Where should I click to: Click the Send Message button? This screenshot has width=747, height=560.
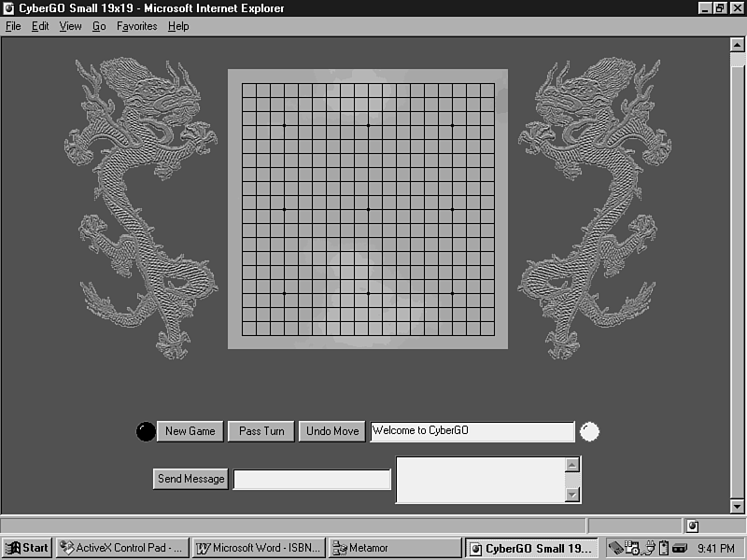pos(190,479)
